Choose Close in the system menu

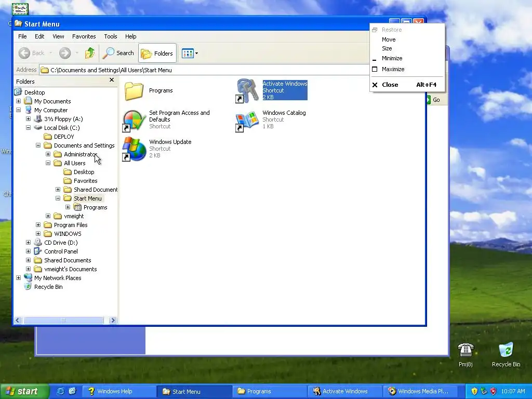[407, 85]
